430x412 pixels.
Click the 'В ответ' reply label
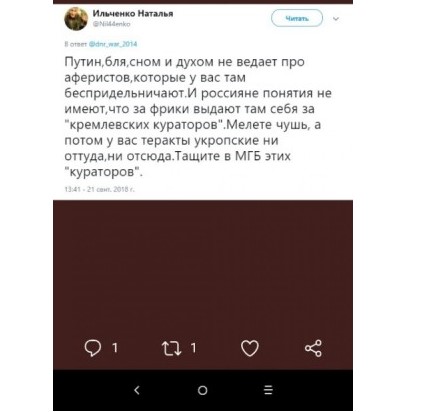coord(76,44)
